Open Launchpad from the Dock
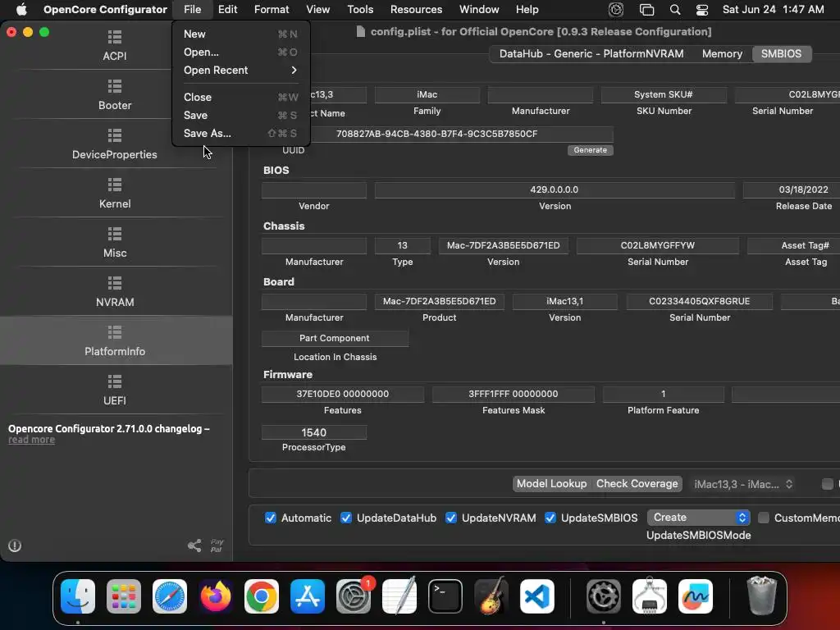 (x=124, y=596)
